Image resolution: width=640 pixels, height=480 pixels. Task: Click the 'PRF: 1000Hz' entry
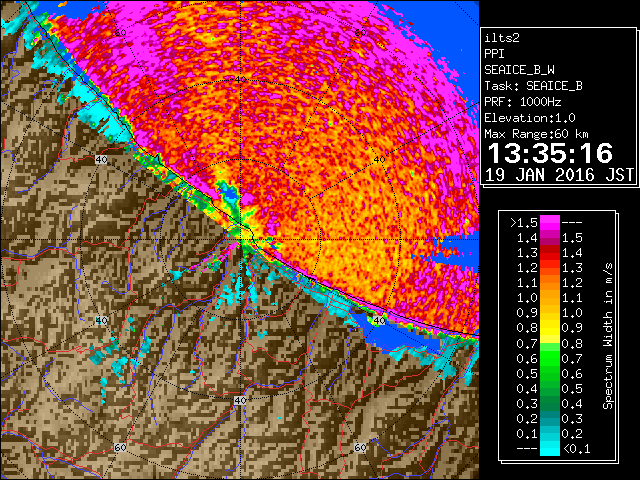point(523,102)
